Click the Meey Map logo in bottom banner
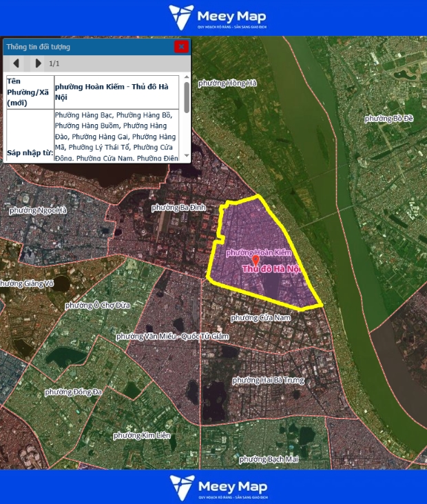 tap(217, 486)
